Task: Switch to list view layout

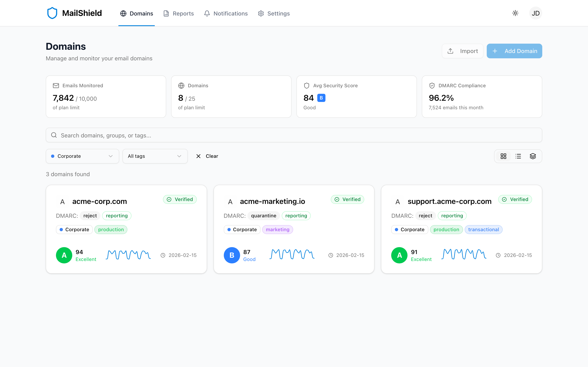Action: click(x=518, y=156)
